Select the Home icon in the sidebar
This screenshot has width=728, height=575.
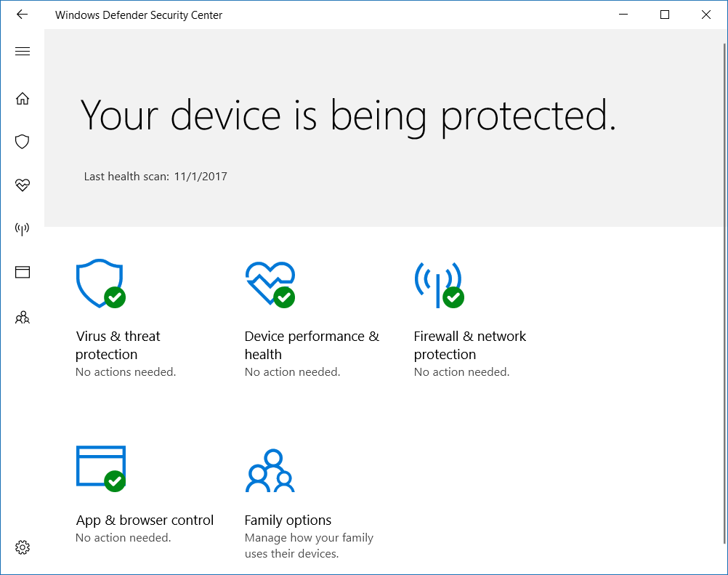[x=23, y=98]
